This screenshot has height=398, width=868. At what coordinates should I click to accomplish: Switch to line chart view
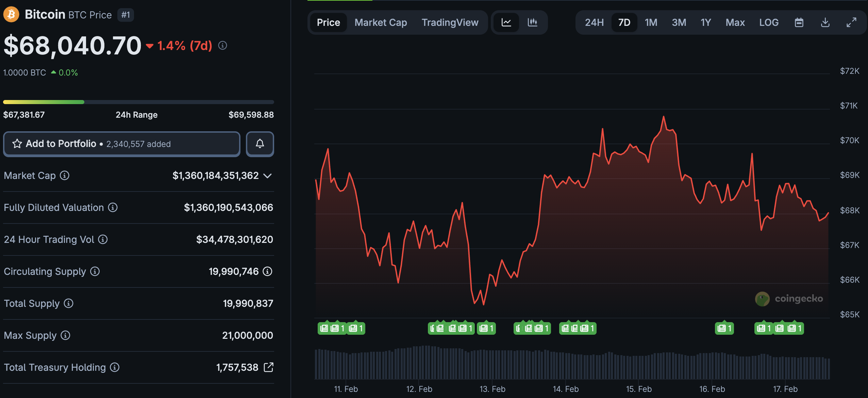coord(506,22)
